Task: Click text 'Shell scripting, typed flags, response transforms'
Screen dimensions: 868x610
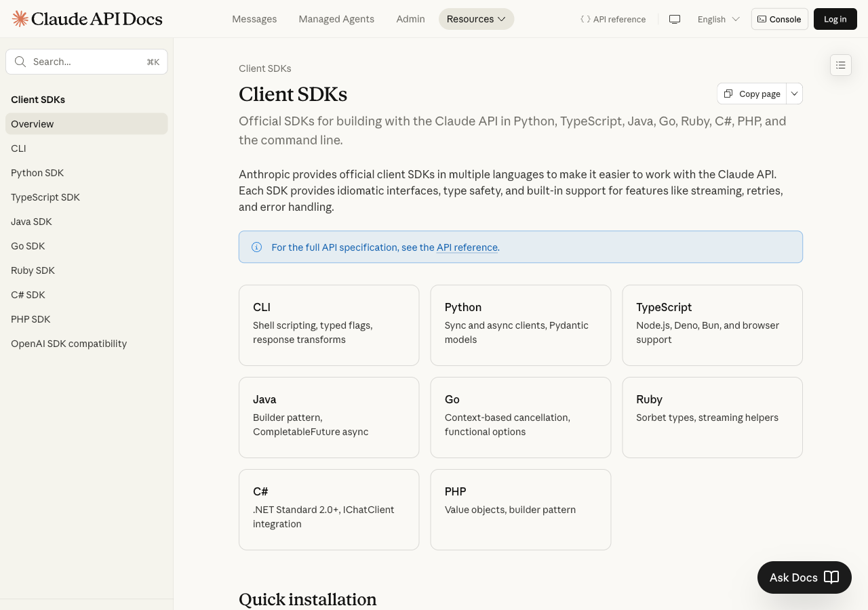Action: [x=313, y=333]
